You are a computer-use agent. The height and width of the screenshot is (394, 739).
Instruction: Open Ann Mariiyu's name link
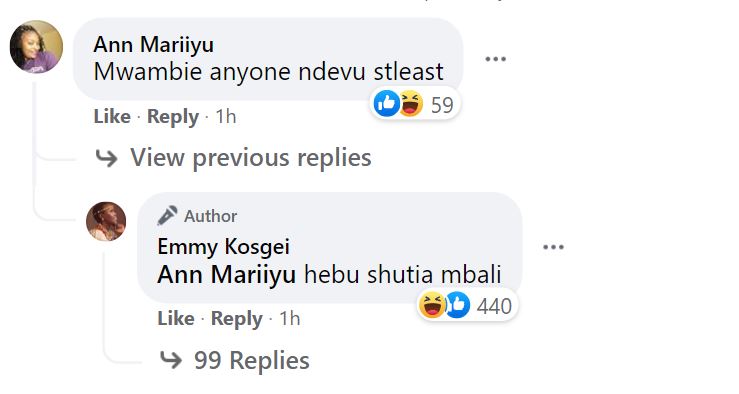pyautogui.click(x=153, y=45)
